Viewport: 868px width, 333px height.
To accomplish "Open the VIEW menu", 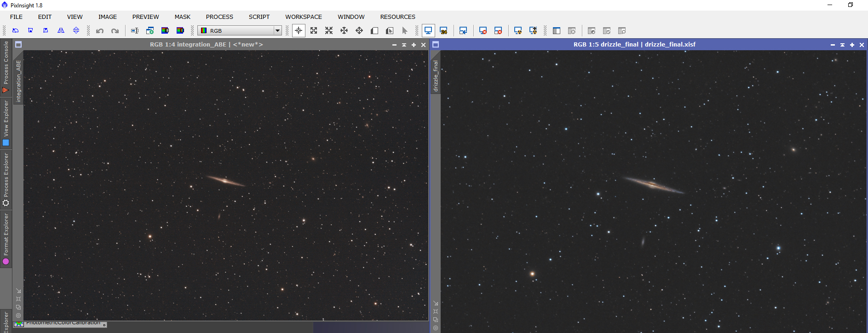I will click(x=75, y=17).
